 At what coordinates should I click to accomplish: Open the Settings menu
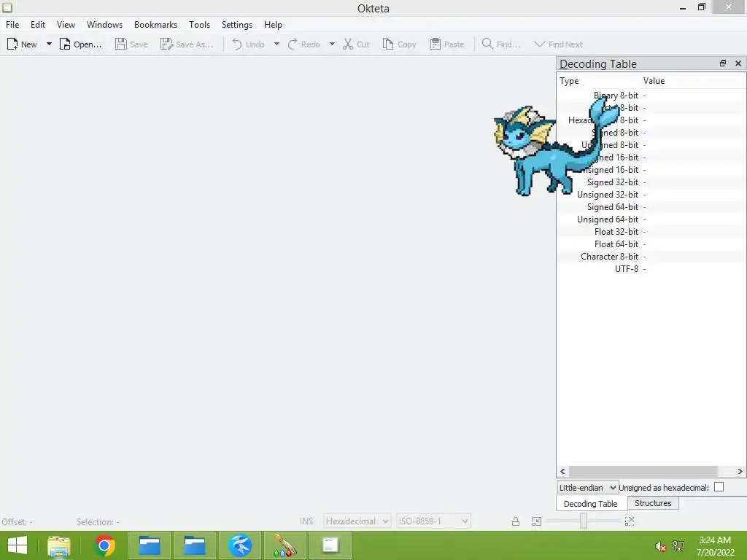[x=237, y=25]
